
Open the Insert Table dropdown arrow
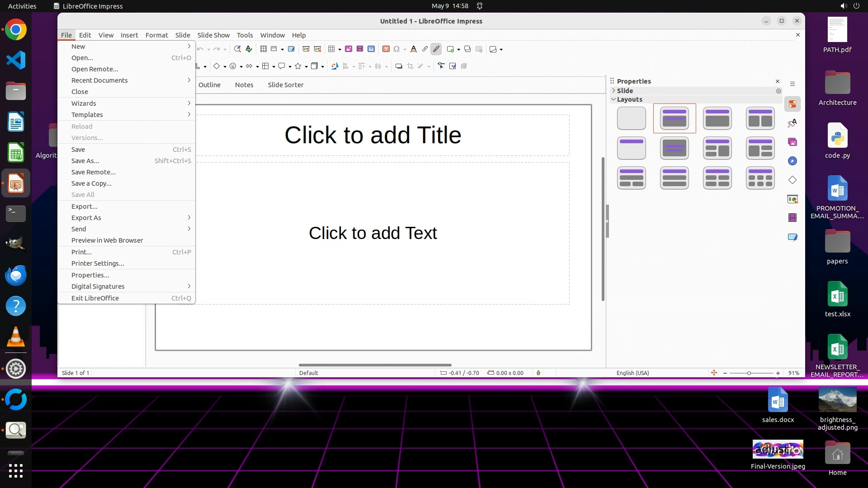340,50
